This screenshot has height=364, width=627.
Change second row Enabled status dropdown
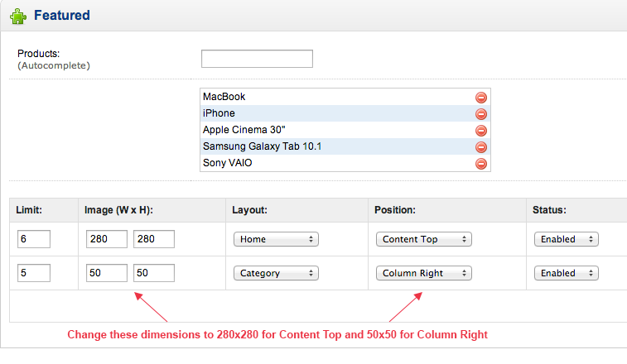[567, 273]
